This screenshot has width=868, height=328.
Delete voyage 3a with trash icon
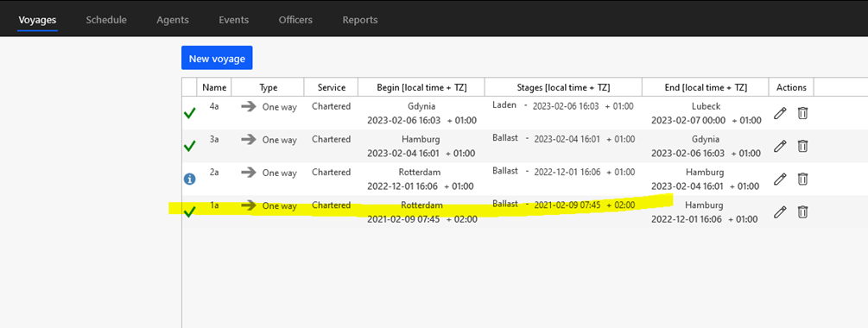(x=802, y=146)
